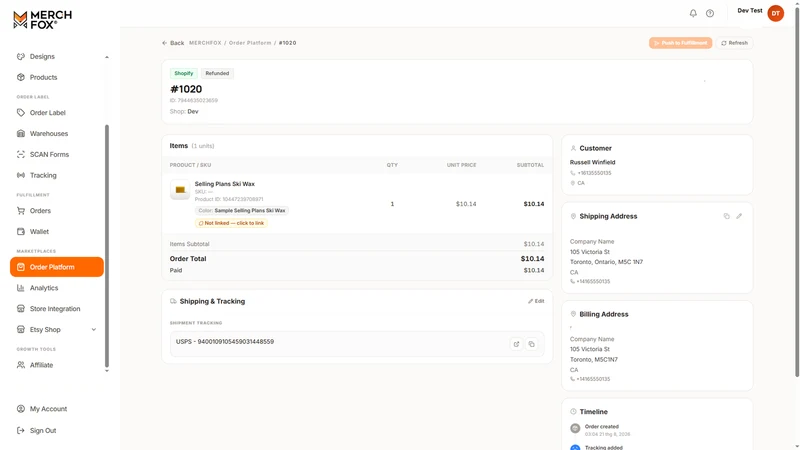Click the Affiliate people icon
Image resolution: width=800 pixels, height=450 pixels.
pyautogui.click(x=21, y=365)
